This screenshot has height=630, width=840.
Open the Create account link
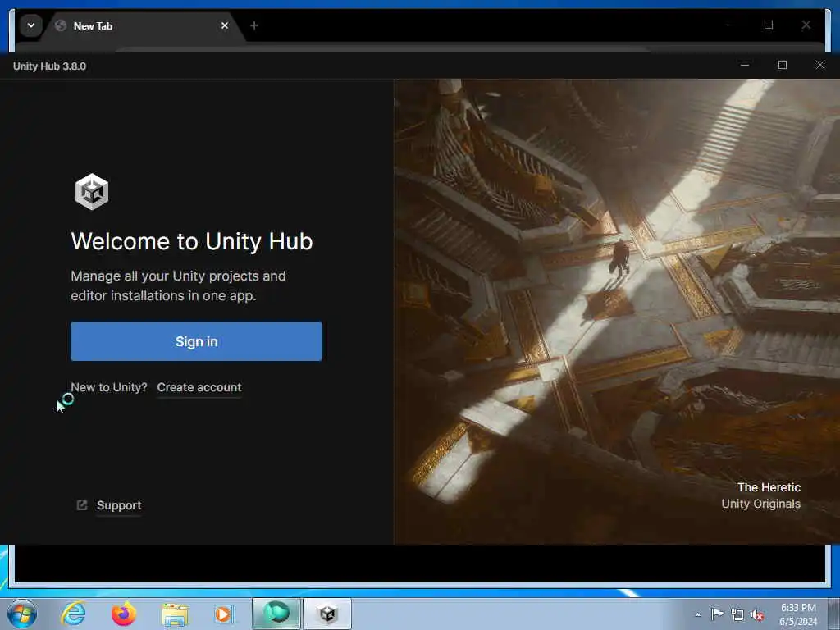(x=199, y=387)
